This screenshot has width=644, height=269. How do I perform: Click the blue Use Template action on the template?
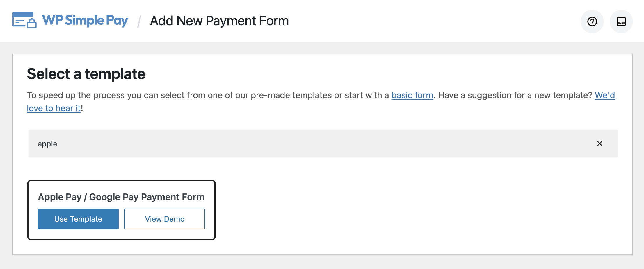click(78, 219)
